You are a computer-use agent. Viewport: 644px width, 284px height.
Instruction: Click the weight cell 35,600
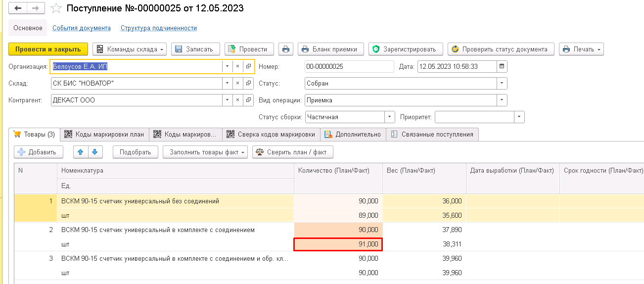pos(424,215)
